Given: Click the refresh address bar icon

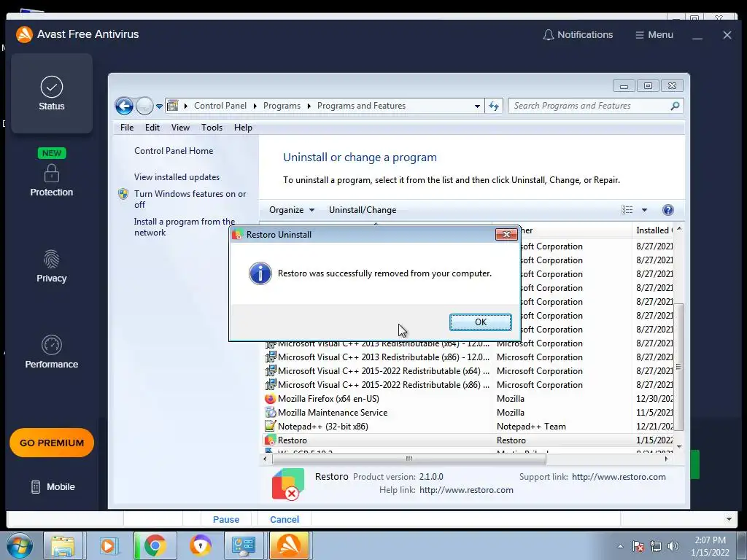Looking at the screenshot, I should coord(494,106).
